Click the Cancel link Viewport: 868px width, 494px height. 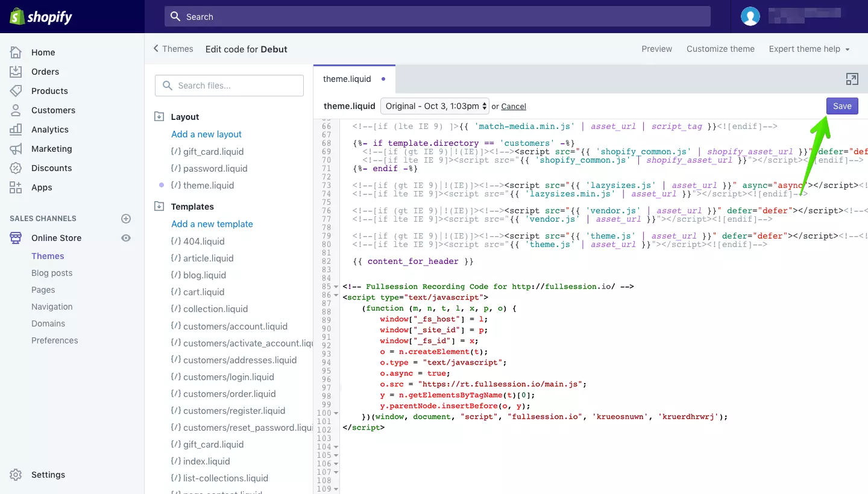point(514,107)
